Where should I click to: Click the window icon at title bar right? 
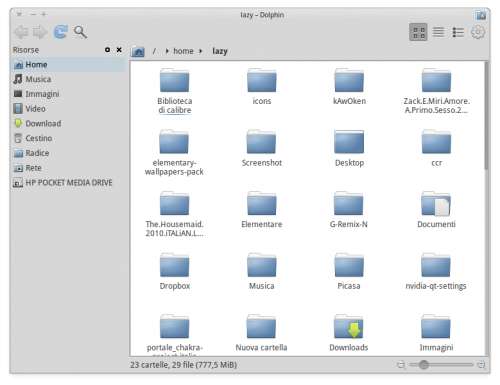click(x=480, y=15)
